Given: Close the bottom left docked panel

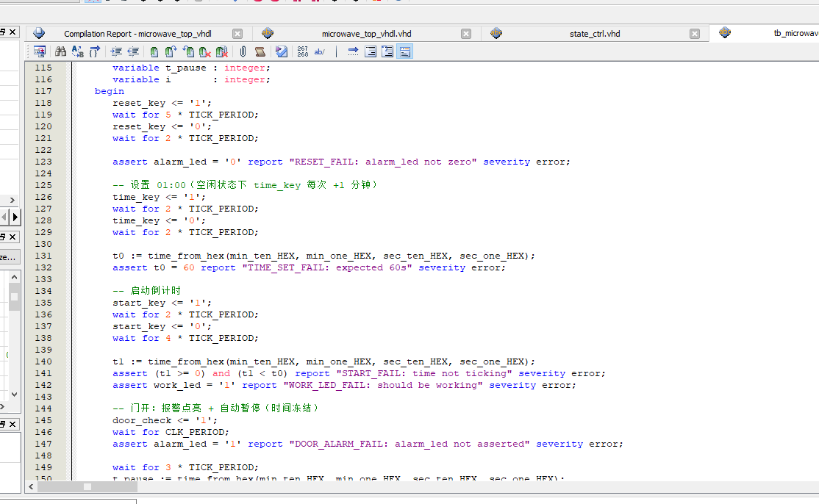Looking at the screenshot, I should point(12,424).
